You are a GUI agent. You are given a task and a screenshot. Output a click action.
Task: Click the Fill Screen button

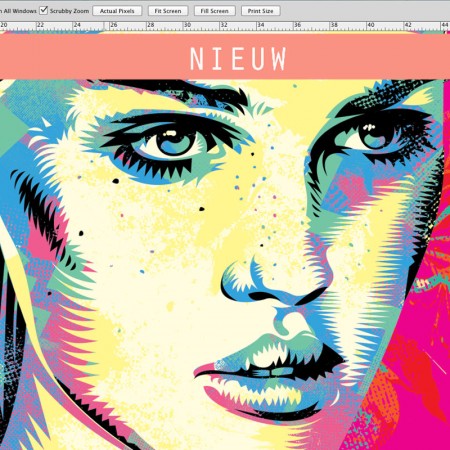[x=215, y=11]
